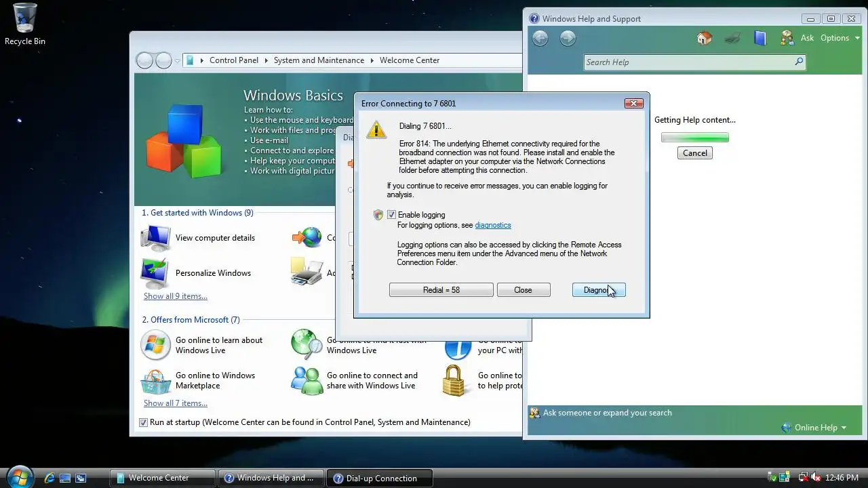The image size is (868, 488).
Task: Click the printer icon in Welcome Center
Action: coord(307,272)
